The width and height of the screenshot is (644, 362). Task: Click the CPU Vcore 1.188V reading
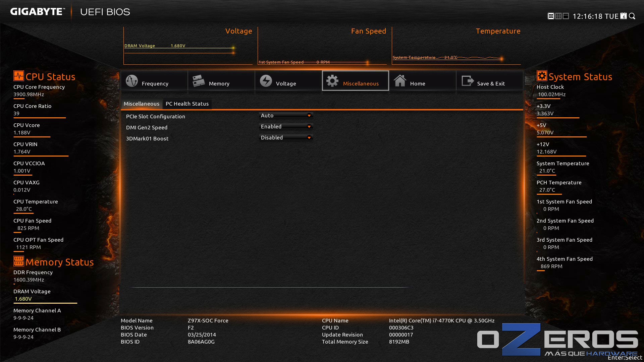pyautogui.click(x=22, y=133)
